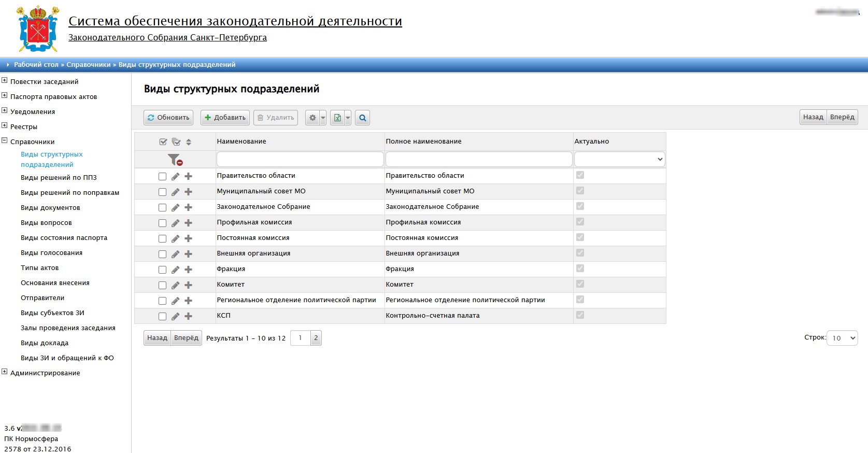Click pencil edit icon for Фракция row

tap(176, 270)
